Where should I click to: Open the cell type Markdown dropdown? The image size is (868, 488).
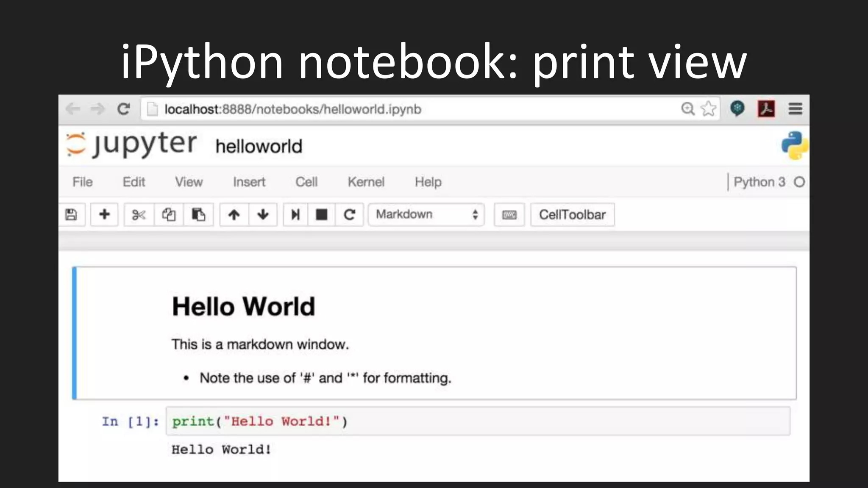click(426, 215)
